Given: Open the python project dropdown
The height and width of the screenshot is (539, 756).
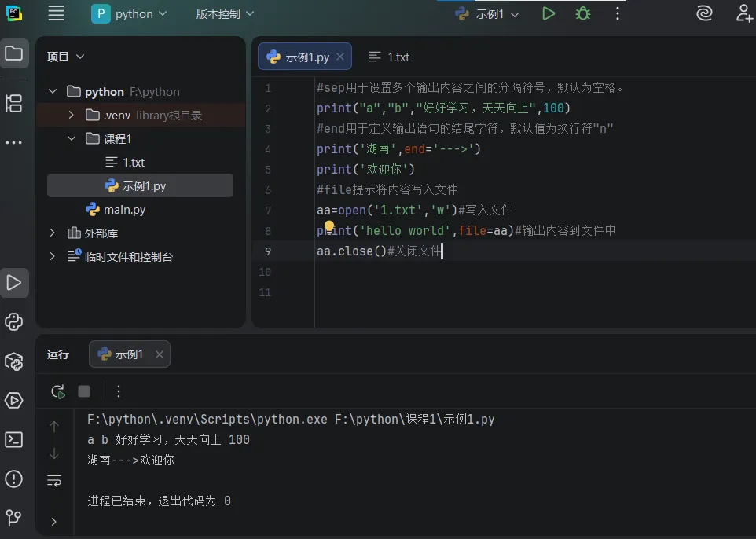Looking at the screenshot, I should pos(129,14).
